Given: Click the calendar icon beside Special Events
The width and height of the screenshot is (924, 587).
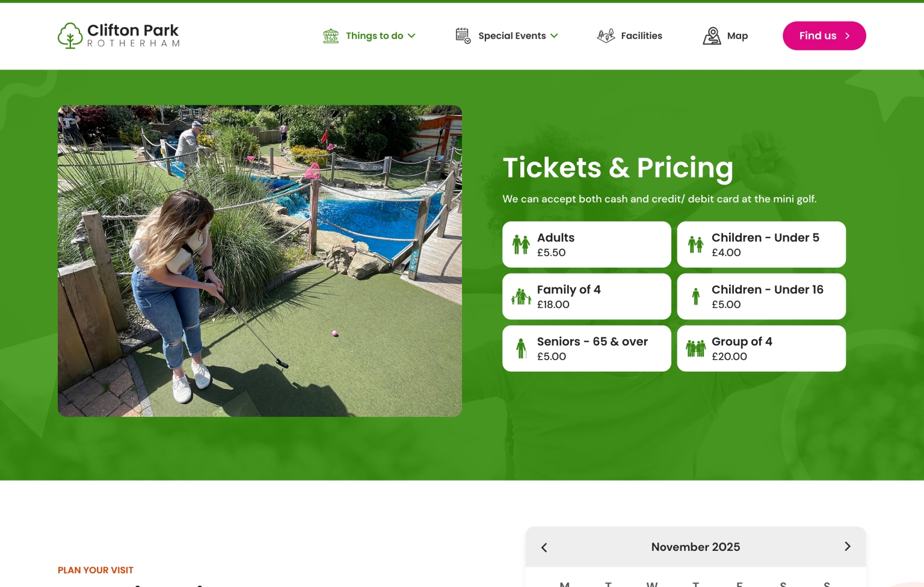Looking at the screenshot, I should coord(463,36).
